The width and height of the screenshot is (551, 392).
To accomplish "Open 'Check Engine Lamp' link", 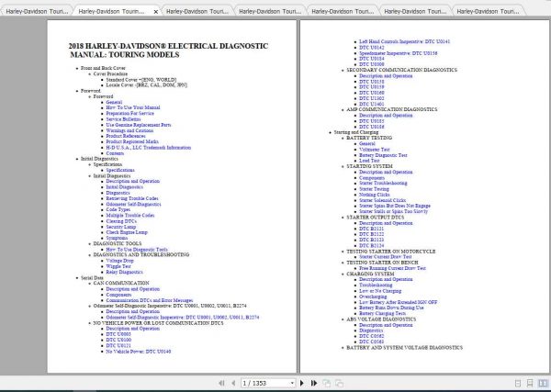I will (x=127, y=232).
